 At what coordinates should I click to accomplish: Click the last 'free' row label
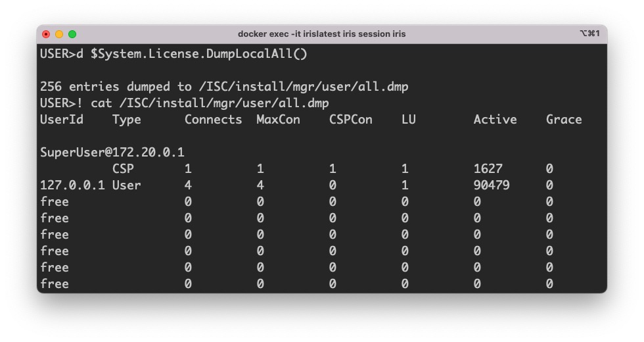(54, 284)
